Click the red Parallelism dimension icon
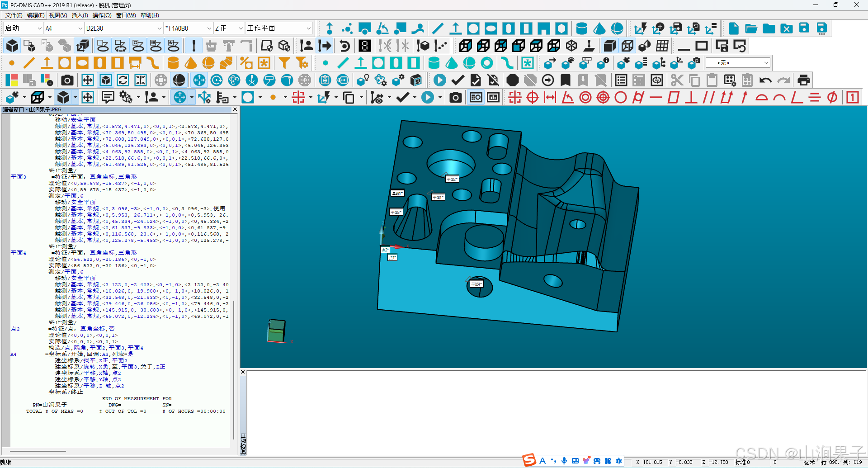Screen dimensions: 868x468 click(x=709, y=97)
